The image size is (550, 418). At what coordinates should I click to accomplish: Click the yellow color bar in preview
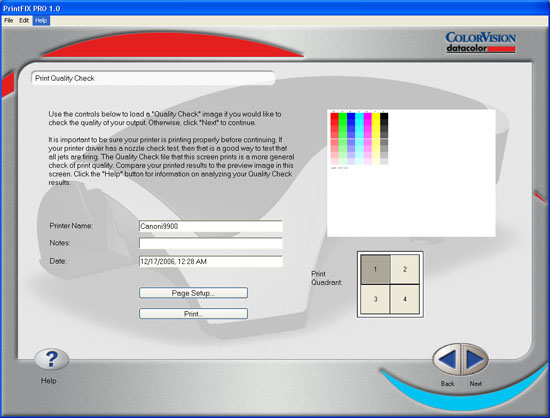pyautogui.click(x=376, y=139)
